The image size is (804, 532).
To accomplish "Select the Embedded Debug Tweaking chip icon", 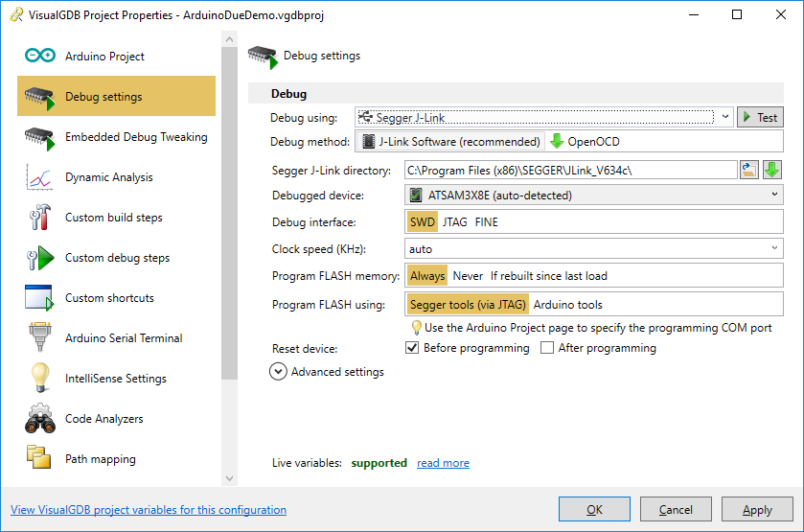I will (x=40, y=139).
